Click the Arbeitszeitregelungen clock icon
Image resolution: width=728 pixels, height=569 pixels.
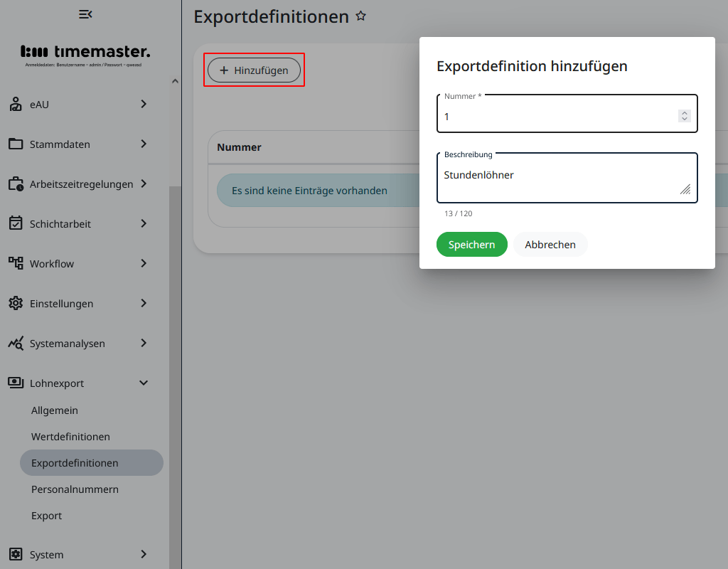(16, 184)
